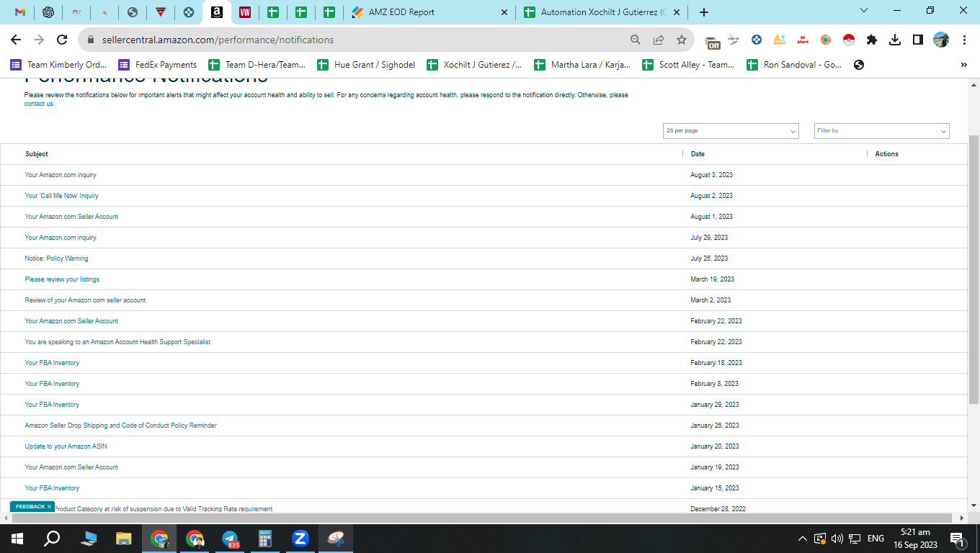The image size is (980, 553).
Task: Open the August 3 'Your Amazon.com inquiry' notification
Action: (x=61, y=175)
